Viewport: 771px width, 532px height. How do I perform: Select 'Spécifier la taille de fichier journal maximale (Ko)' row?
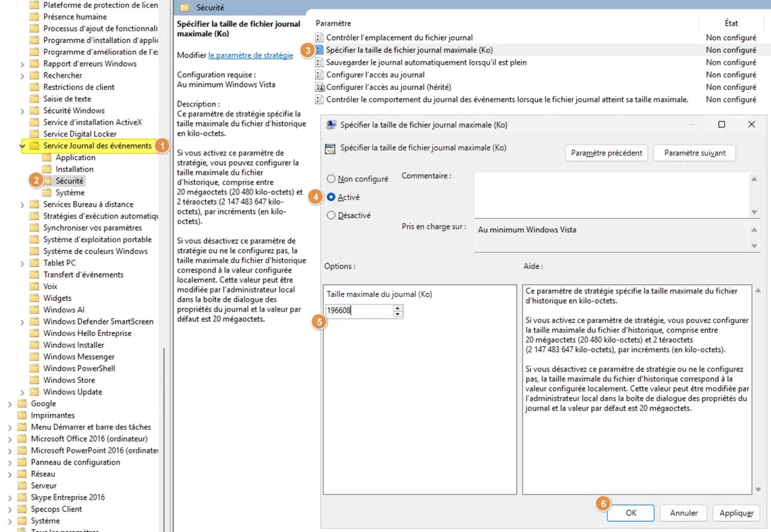pyautogui.click(x=538, y=49)
